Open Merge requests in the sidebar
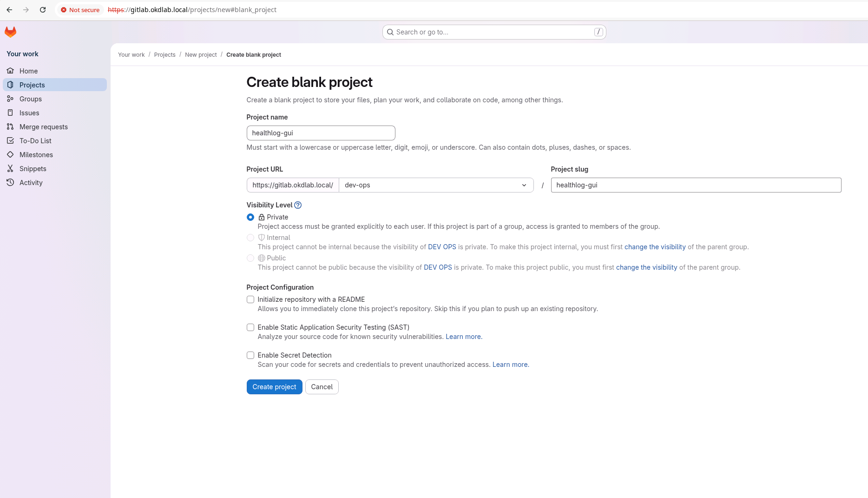Viewport: 868px width, 498px height. coord(44,127)
